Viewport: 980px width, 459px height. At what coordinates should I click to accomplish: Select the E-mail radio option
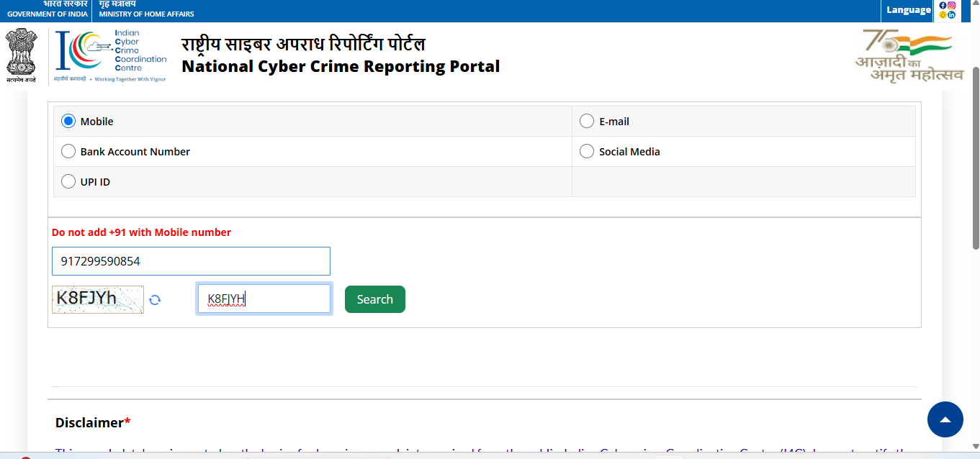[x=587, y=122]
